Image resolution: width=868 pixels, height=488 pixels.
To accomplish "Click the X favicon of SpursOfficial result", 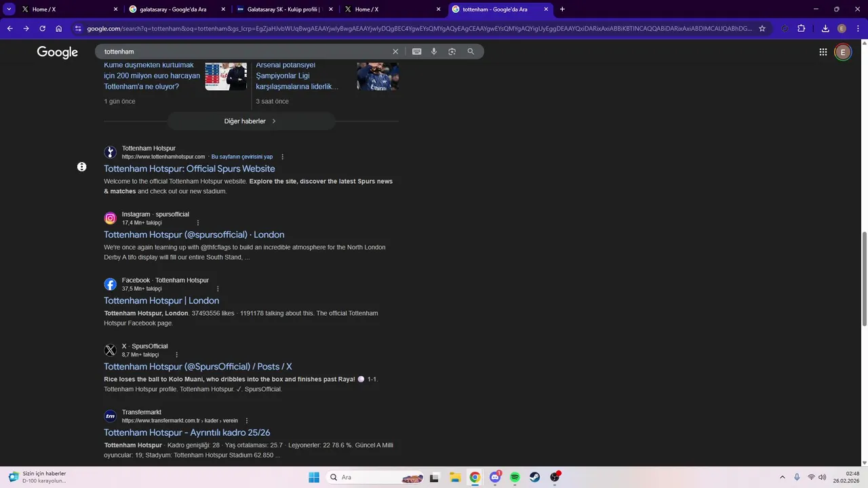I will pos(110,350).
